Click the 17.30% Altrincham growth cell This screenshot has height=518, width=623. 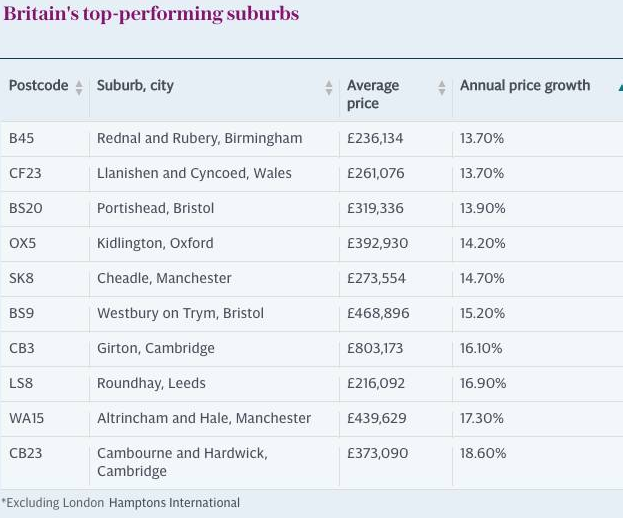click(483, 418)
